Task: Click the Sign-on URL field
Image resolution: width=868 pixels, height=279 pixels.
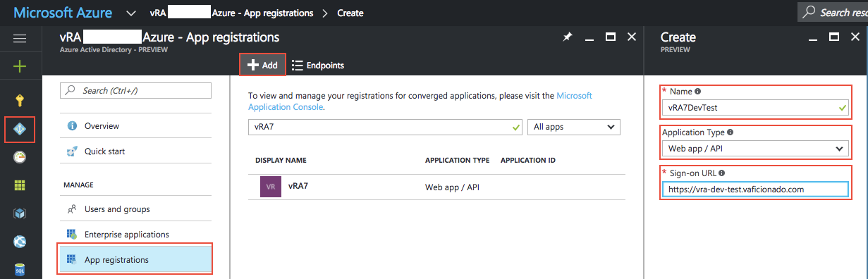Action: pyautogui.click(x=754, y=189)
